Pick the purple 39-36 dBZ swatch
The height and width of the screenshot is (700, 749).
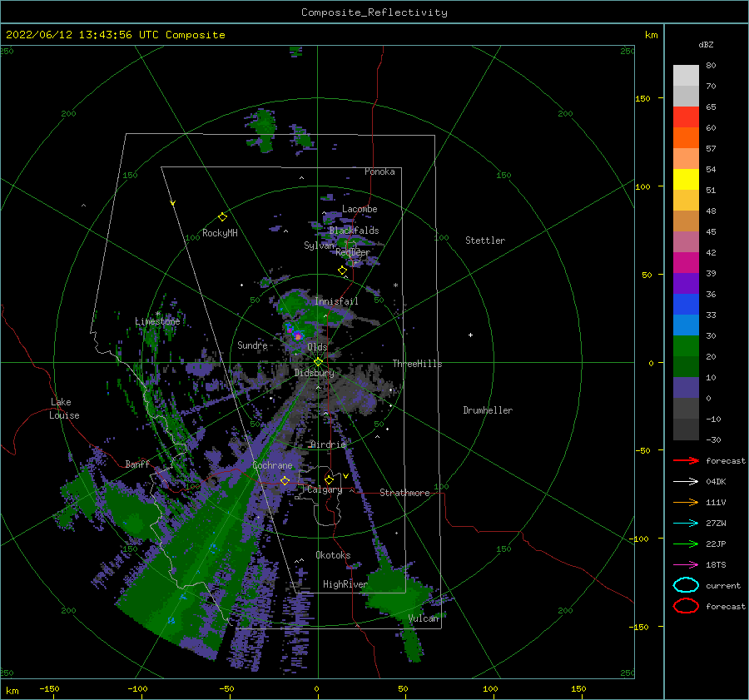[x=686, y=283]
